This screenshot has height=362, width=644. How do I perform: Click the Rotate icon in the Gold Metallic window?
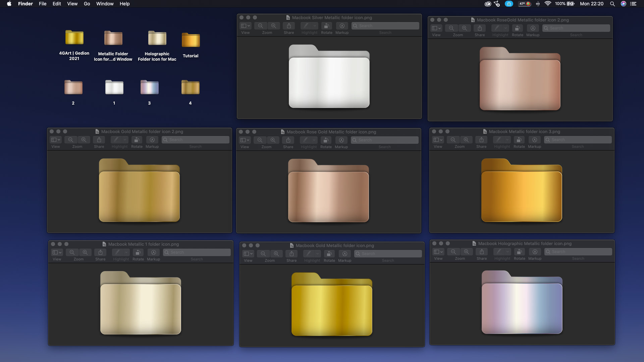(329, 254)
